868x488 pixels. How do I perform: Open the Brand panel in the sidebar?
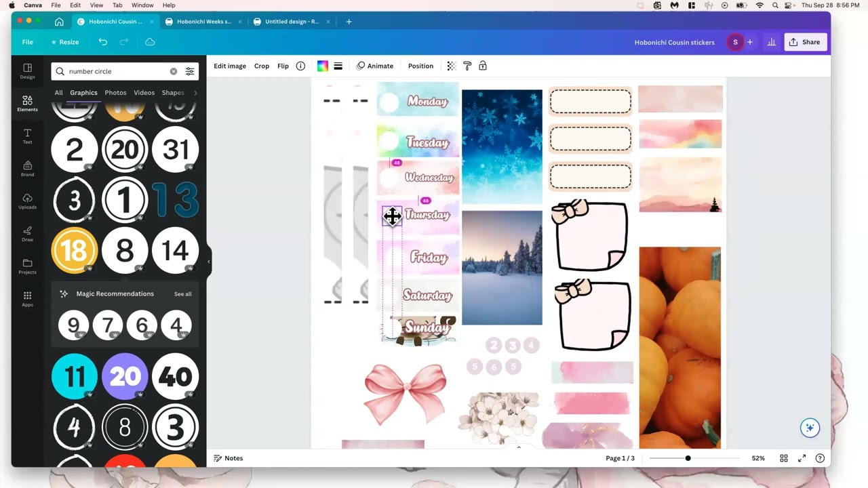27,169
